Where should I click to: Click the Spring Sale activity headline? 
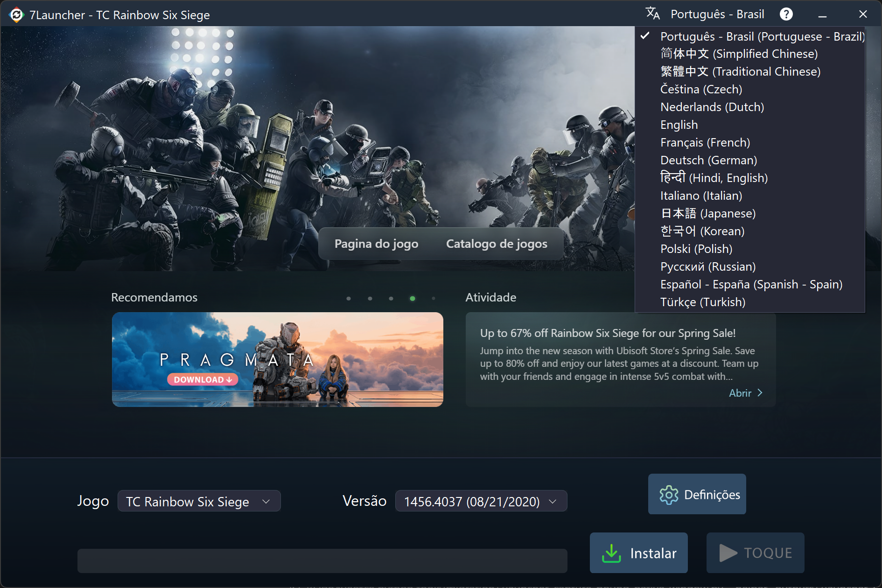click(608, 333)
